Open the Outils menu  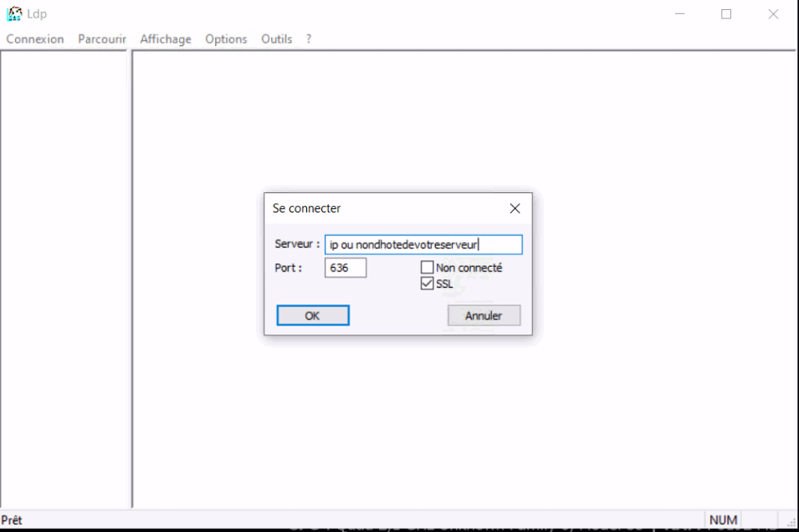coord(276,39)
